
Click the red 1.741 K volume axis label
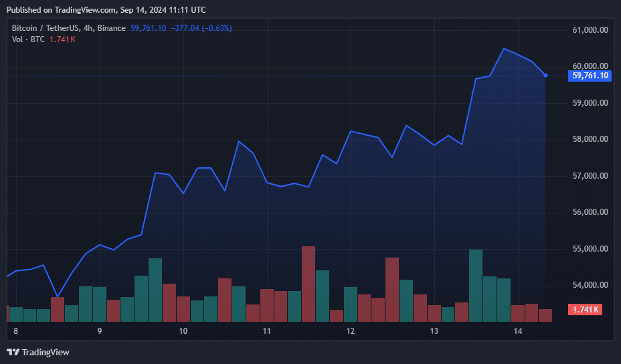(x=585, y=309)
